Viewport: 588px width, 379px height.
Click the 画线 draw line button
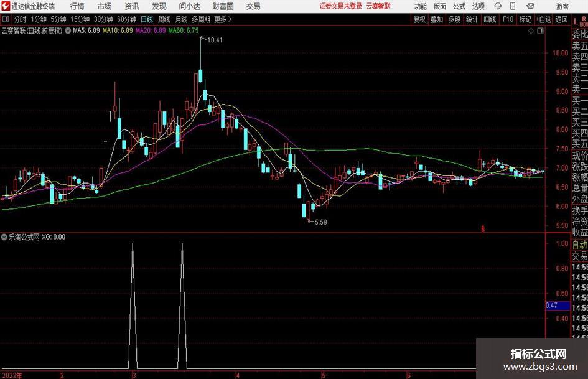tap(490, 19)
